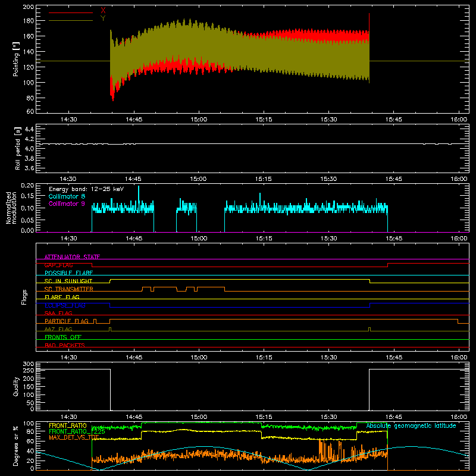This screenshot has width=476, height=476.
Task: Click the 'Flags' vertical axis title
Action: [24, 297]
